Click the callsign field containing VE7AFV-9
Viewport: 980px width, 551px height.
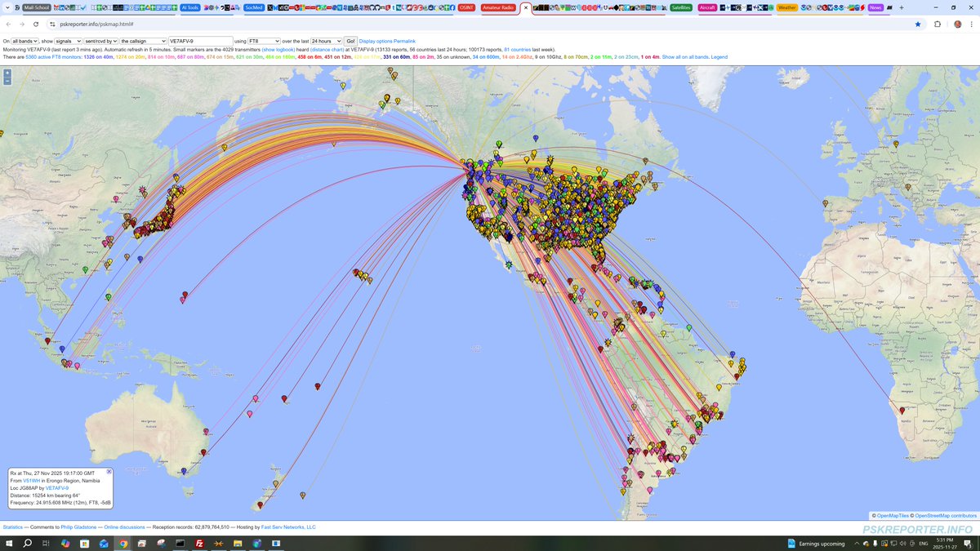pyautogui.click(x=200, y=41)
